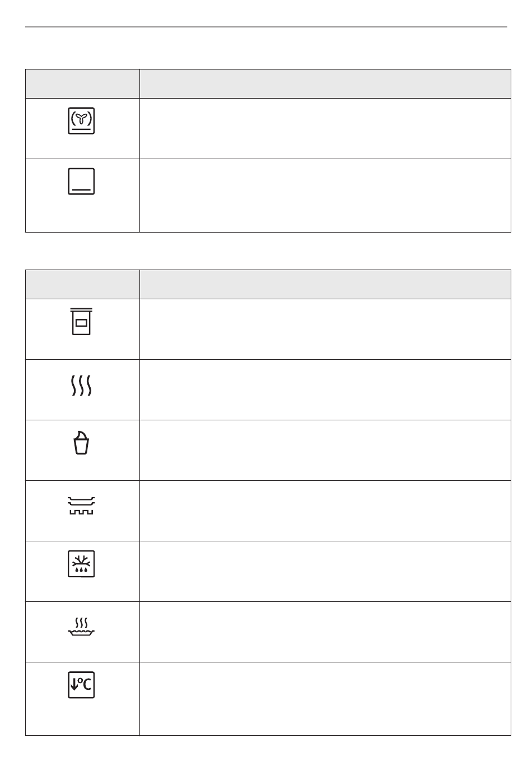The height and width of the screenshot is (770, 532).
Task: Select the empty cell beside the yoghurt cup
Action: point(325,450)
